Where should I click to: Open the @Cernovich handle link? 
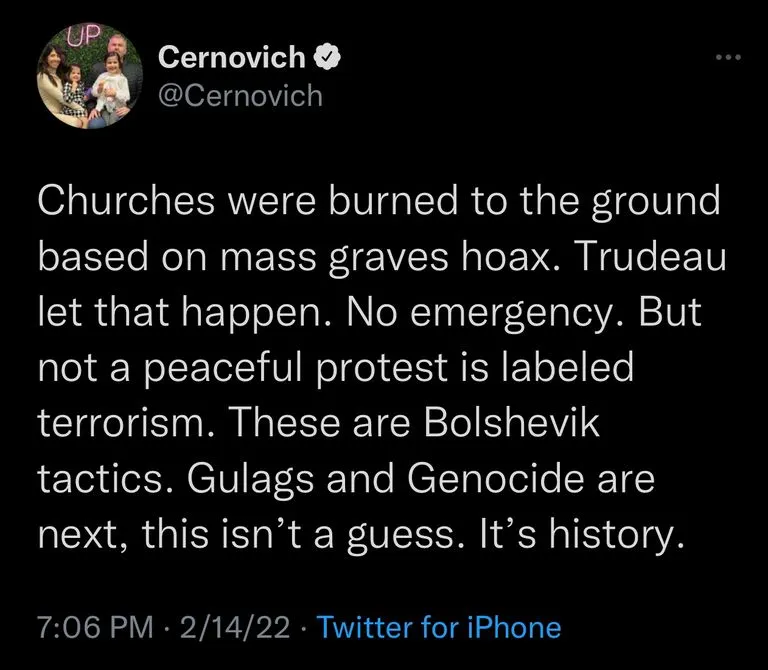[x=241, y=95]
